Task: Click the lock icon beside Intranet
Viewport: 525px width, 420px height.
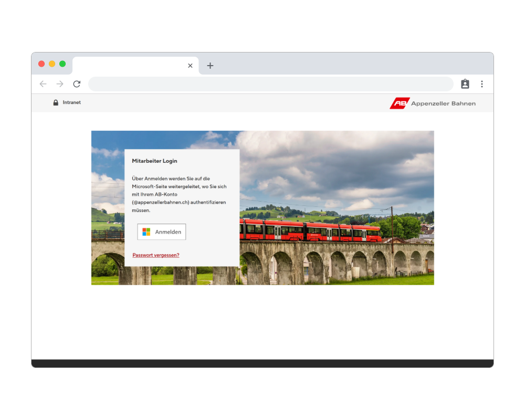Action: (56, 103)
